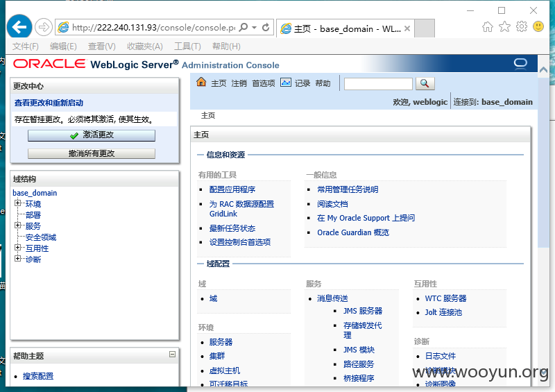Click 记录 in the toolbar
The width and height of the screenshot is (555, 392).
coord(302,83)
